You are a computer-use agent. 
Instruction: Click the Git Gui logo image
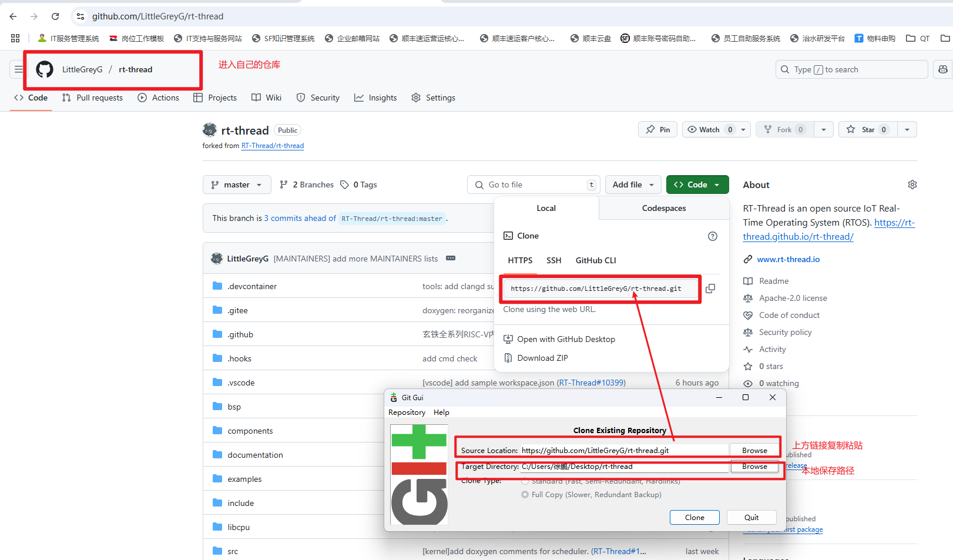pos(419,474)
